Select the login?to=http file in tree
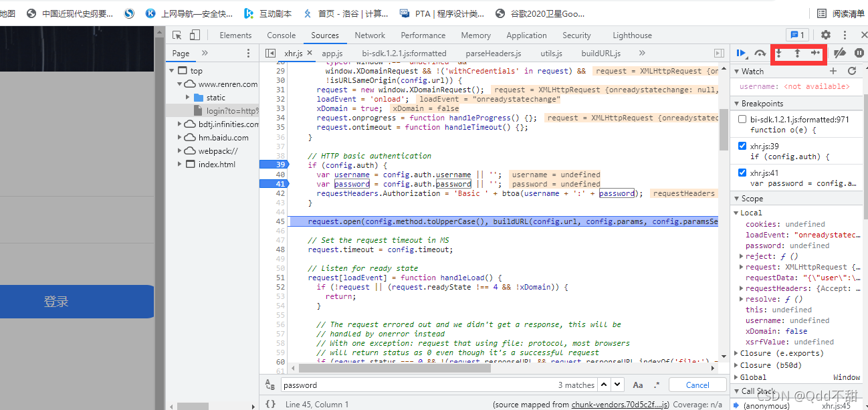The image size is (868, 410). coord(226,110)
